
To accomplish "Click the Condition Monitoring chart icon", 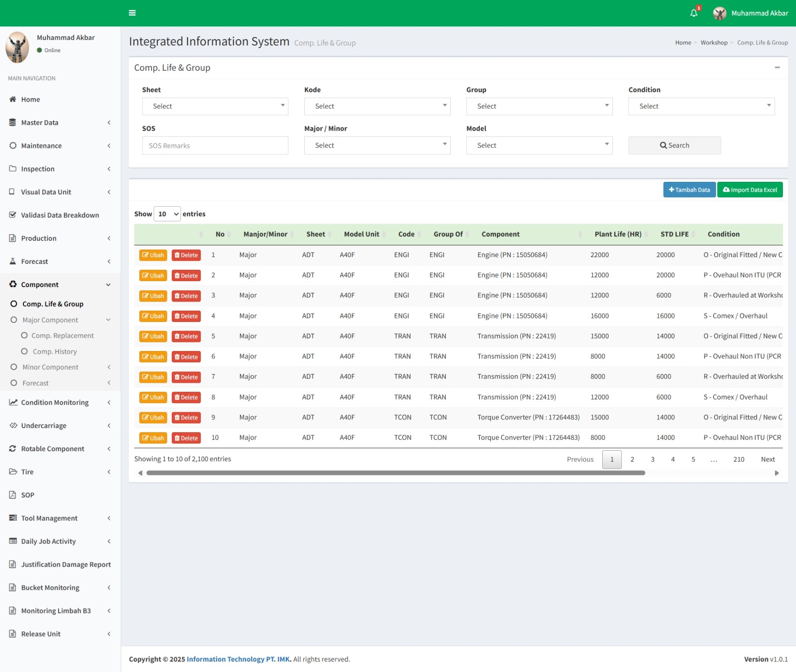I will click(x=13, y=402).
